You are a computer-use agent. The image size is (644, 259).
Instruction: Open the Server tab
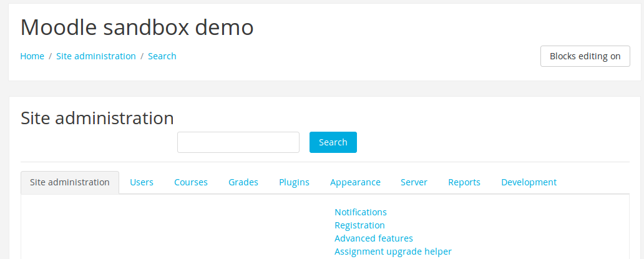(x=414, y=182)
